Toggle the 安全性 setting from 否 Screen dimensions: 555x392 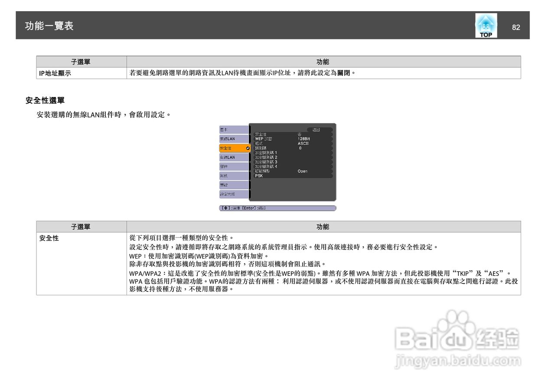[300, 134]
